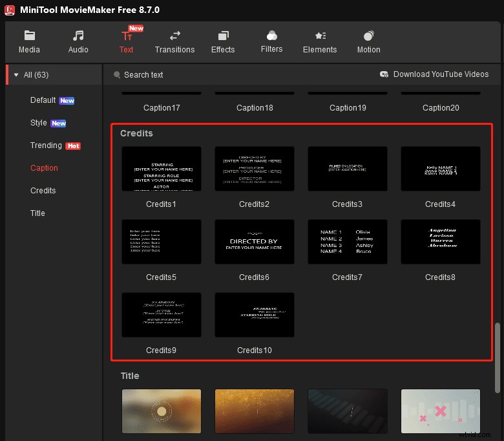Select the Credits3 thumbnail

click(x=348, y=169)
